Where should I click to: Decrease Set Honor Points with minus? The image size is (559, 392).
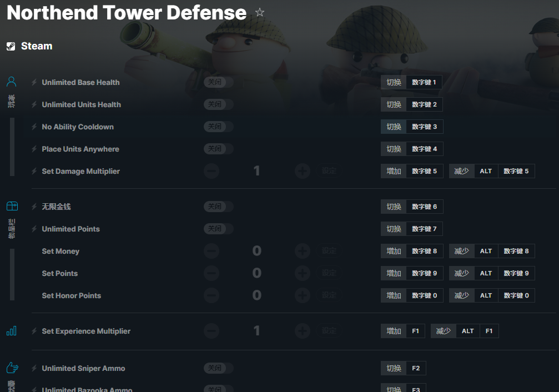coord(211,295)
